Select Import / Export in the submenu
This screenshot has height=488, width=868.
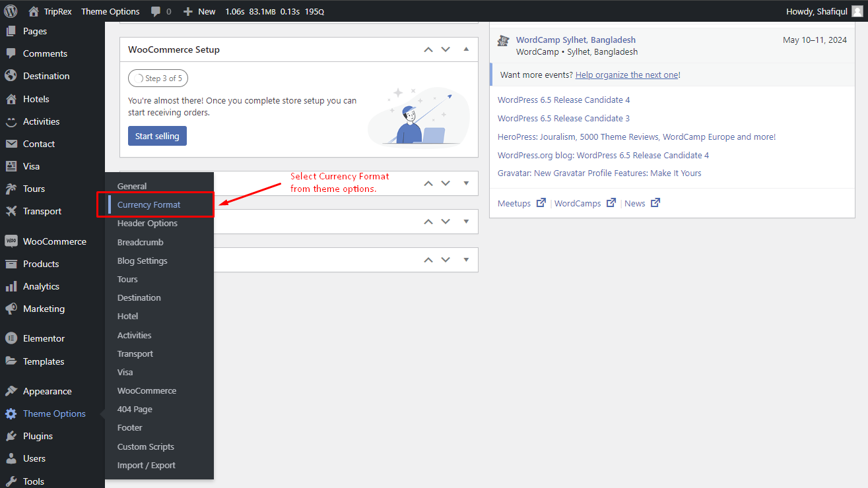(x=147, y=465)
